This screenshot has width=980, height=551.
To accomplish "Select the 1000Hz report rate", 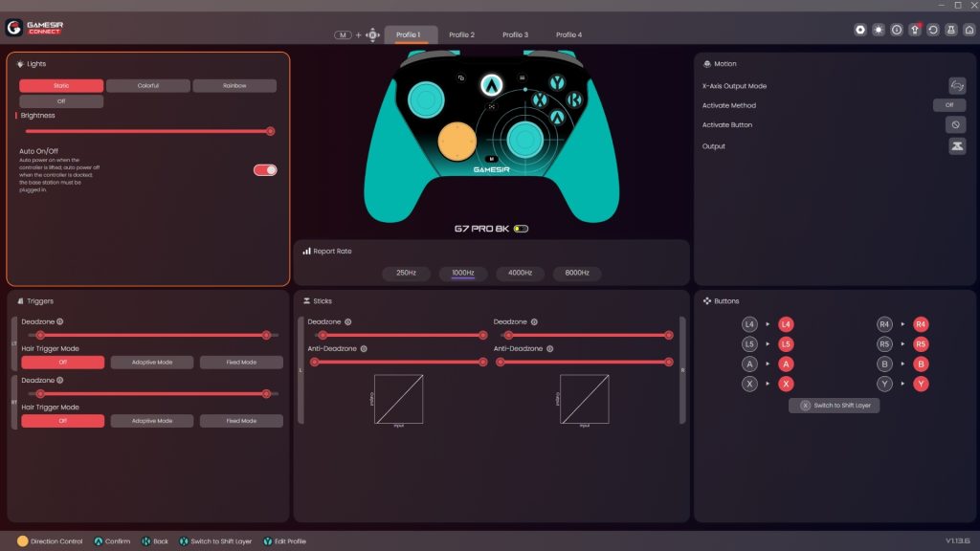I will 463,273.
